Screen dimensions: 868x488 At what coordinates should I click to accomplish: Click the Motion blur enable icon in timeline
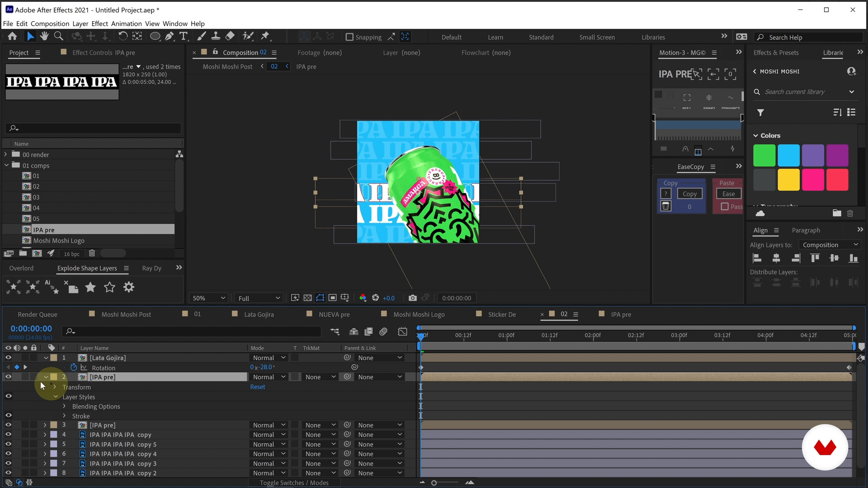click(383, 332)
